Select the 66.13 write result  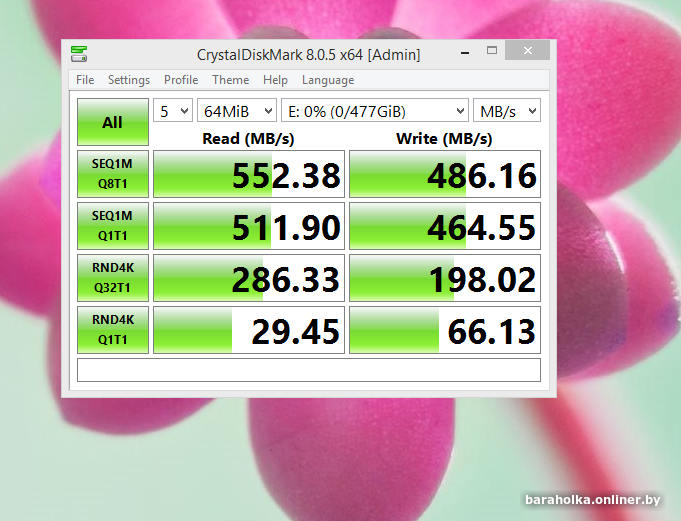click(x=445, y=330)
